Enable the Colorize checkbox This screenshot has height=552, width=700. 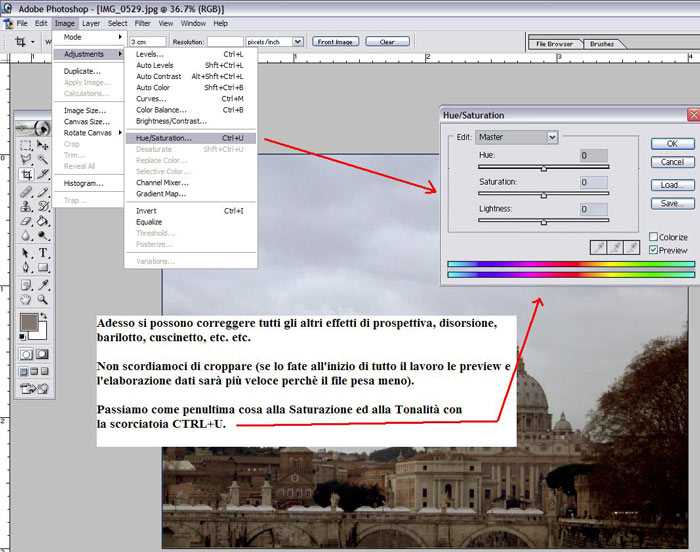[654, 237]
